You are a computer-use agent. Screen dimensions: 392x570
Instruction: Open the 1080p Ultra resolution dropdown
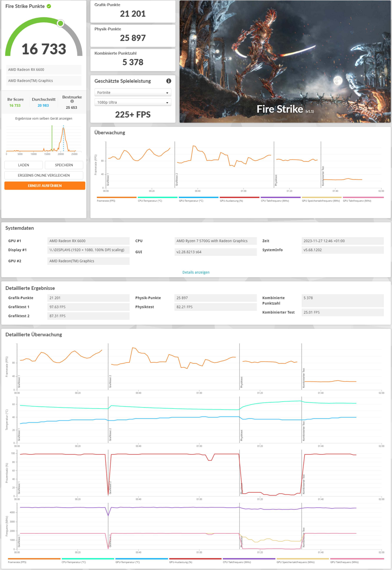133,102
